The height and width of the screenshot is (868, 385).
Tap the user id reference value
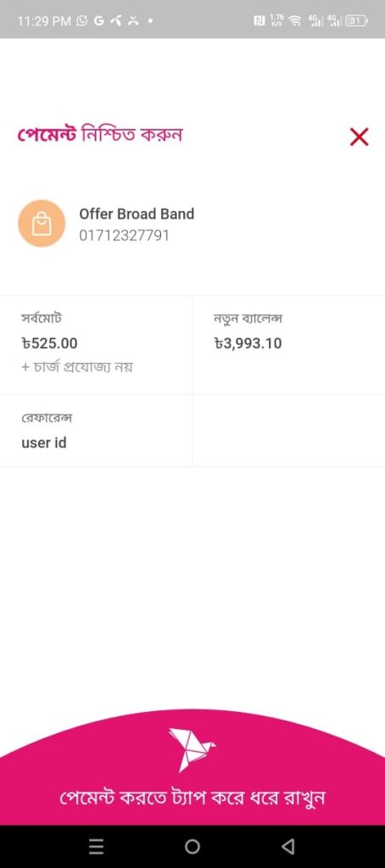coord(44,442)
